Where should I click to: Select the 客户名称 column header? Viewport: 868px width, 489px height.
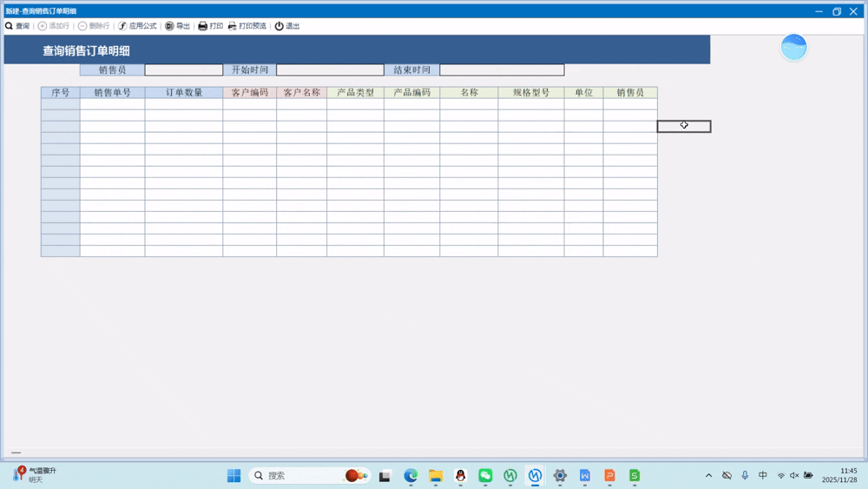click(x=301, y=92)
